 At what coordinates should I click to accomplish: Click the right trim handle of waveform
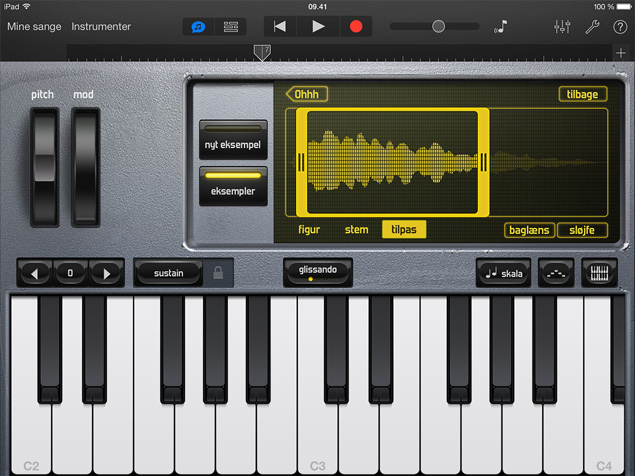click(484, 162)
